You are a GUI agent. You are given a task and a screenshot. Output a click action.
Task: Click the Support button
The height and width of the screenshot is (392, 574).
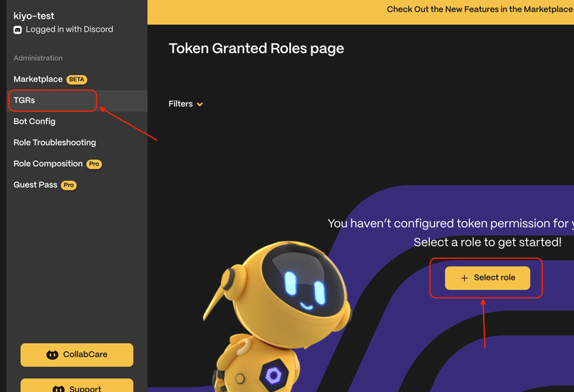[x=77, y=386]
